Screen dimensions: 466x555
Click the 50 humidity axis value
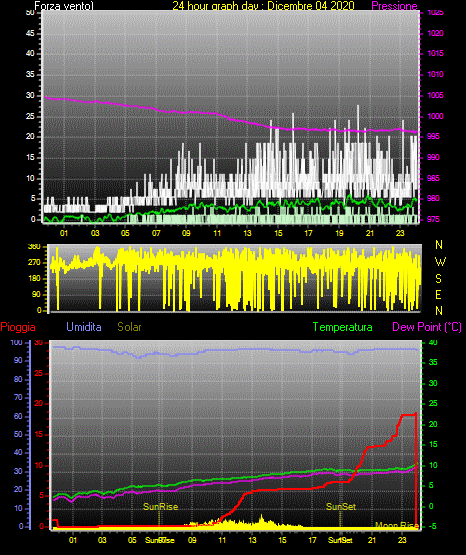[18, 434]
